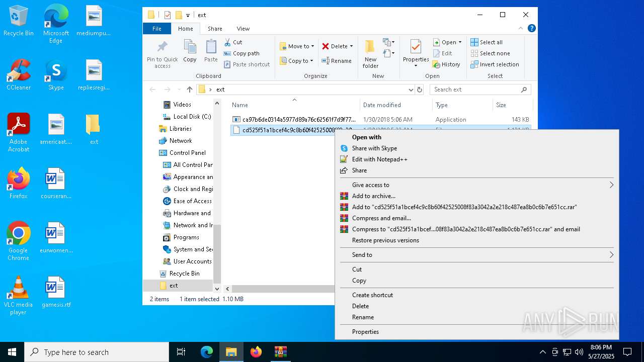Expand the address bar history dropdown
The image size is (644, 362).
(411, 89)
